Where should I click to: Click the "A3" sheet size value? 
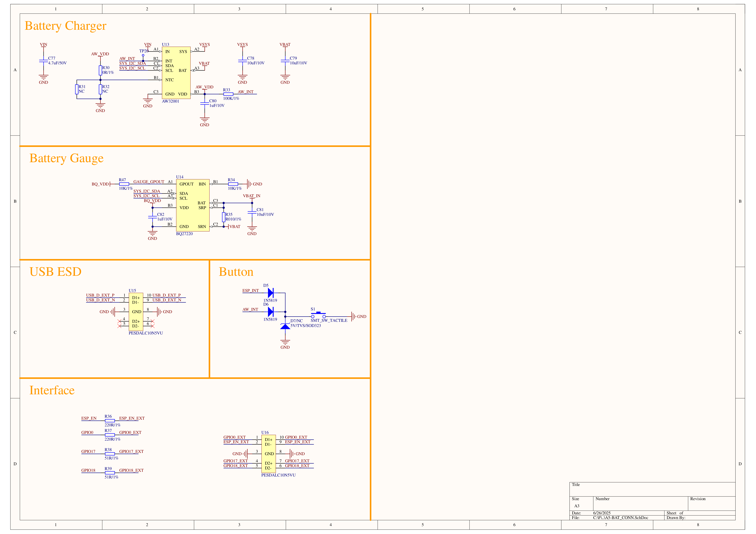[x=577, y=506]
